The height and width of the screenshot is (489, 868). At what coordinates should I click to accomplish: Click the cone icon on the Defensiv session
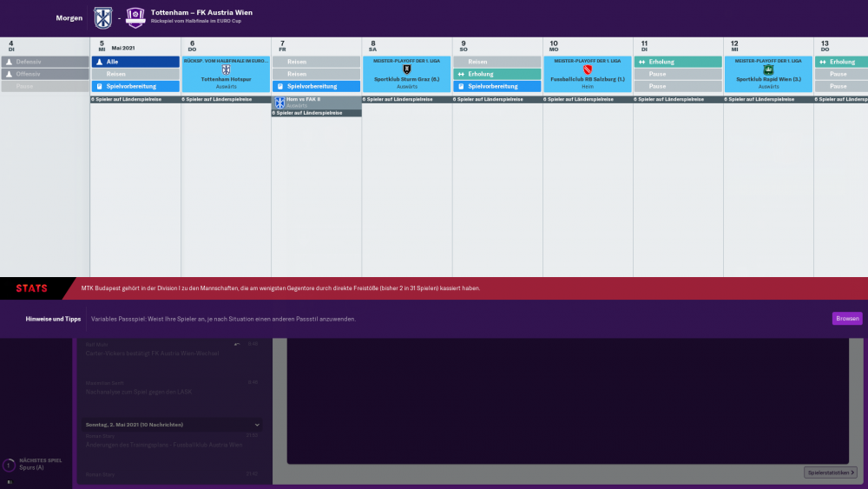click(x=9, y=62)
